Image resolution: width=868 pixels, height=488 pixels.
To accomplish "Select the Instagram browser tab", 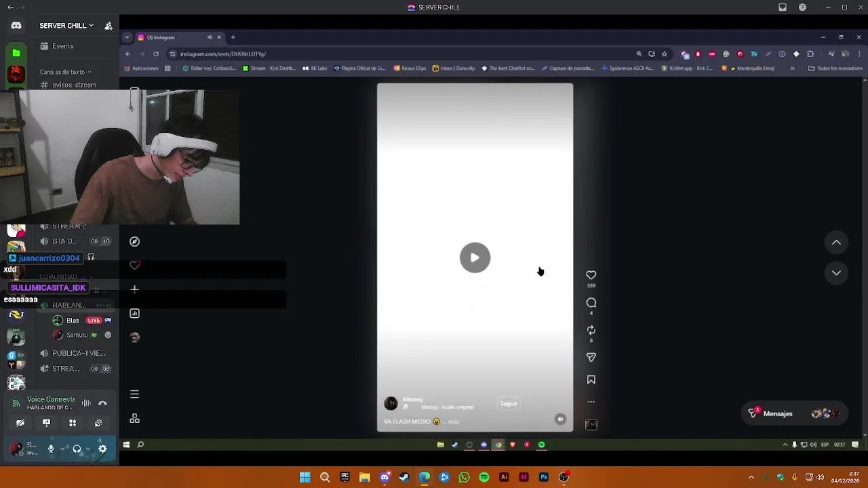I will click(x=179, y=37).
